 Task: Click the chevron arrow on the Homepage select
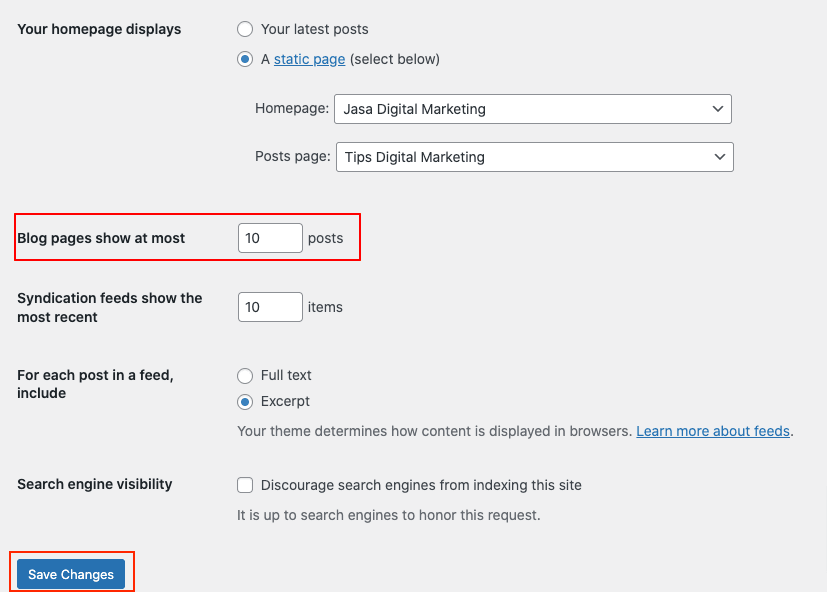pos(717,109)
